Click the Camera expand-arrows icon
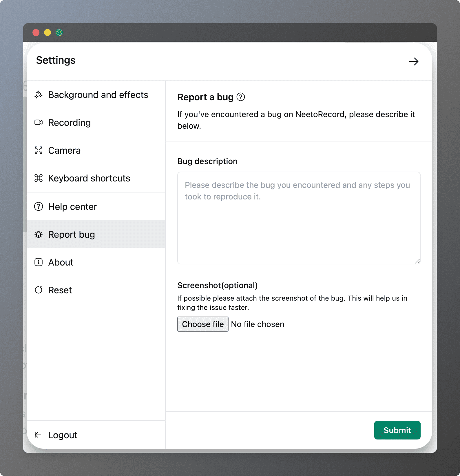460x476 pixels. 39,150
